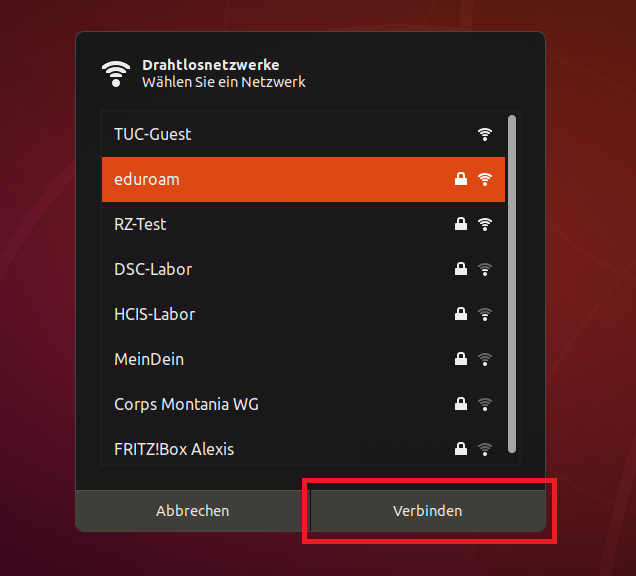Select the DSC-Labor network
The width and height of the screenshot is (636, 576).
click(303, 269)
